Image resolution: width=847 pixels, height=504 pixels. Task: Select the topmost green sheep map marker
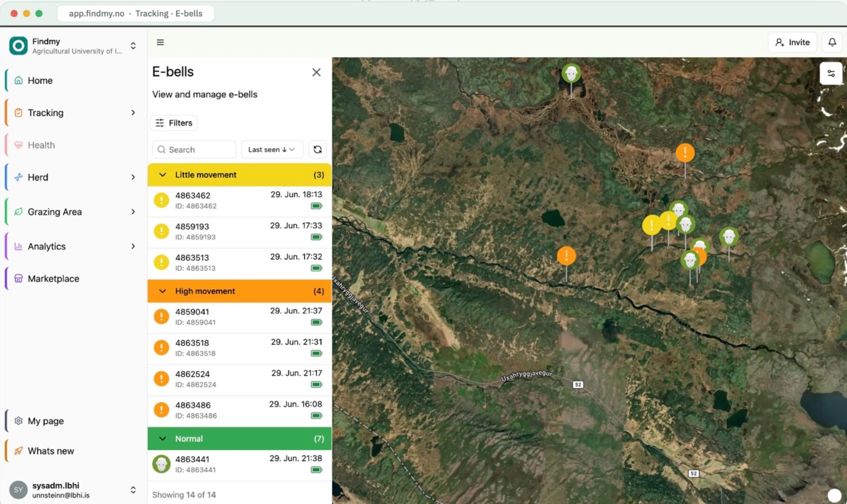[x=571, y=73]
